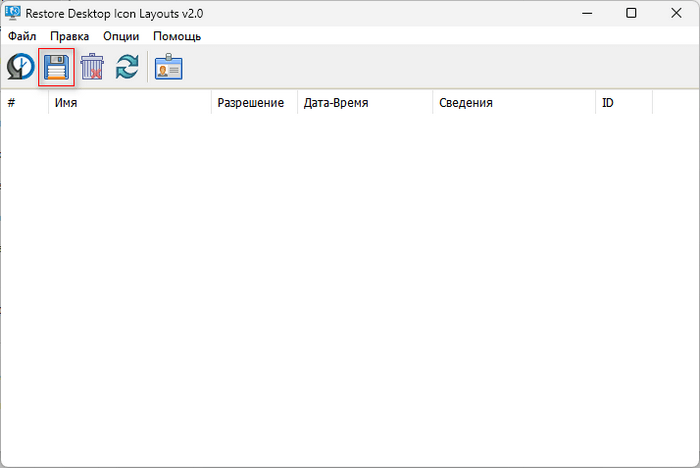Image resolution: width=700 pixels, height=468 pixels.
Task: Open the Файл menu
Action: pos(22,36)
